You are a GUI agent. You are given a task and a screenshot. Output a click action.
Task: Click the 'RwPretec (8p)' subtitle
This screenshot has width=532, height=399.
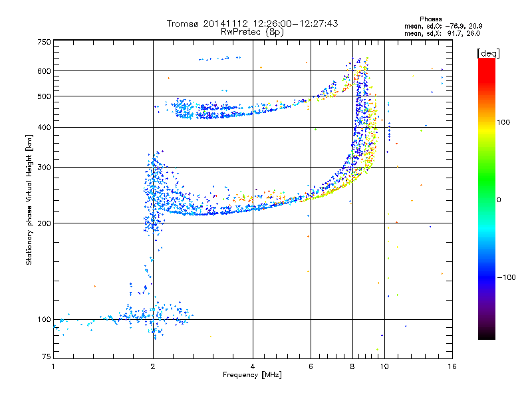tap(252, 32)
